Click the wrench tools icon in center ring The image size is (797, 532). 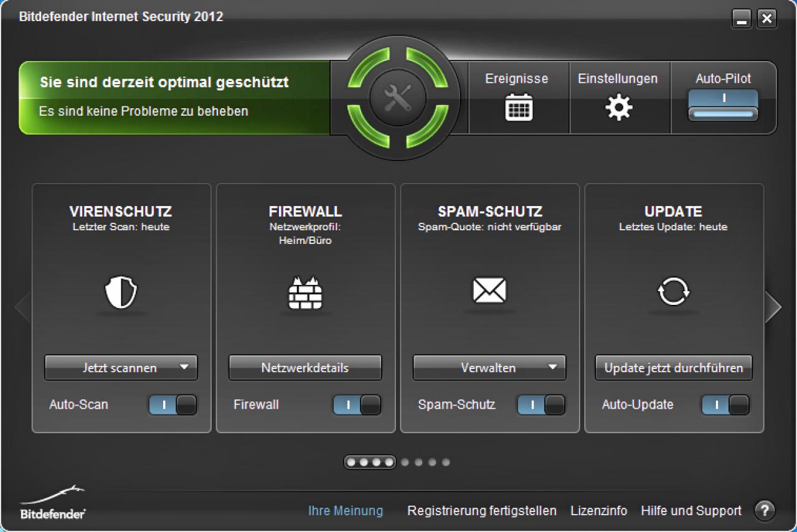(x=398, y=98)
